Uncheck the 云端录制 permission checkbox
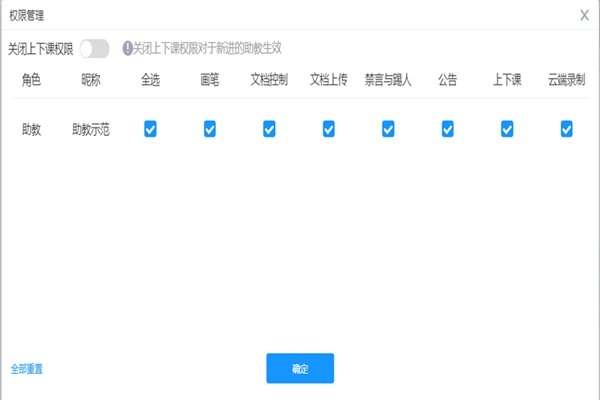The height and width of the screenshot is (400, 600). coord(567,128)
